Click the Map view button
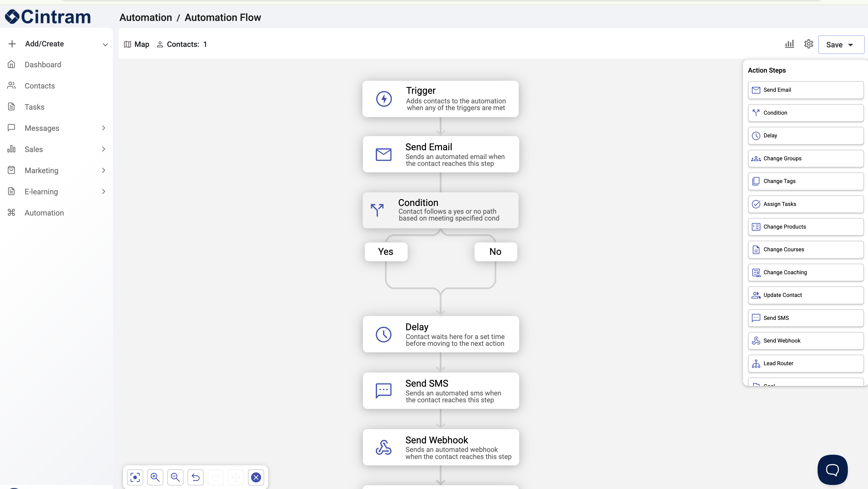Viewport: 868px width, 489px height. click(137, 44)
